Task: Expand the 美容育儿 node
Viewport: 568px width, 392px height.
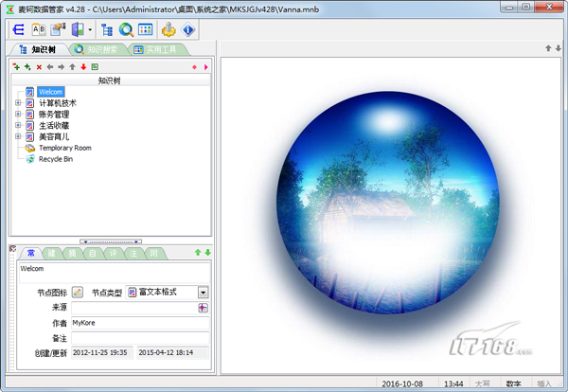Action: [18, 136]
